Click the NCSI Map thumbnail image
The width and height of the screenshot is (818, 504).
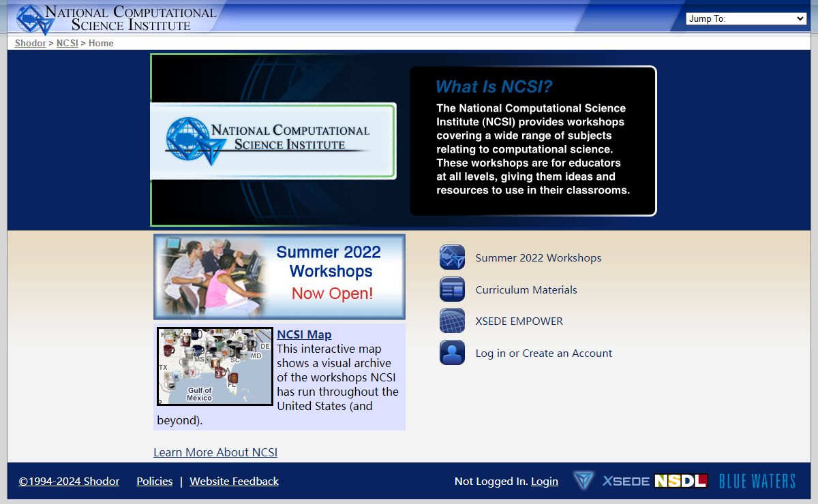pyautogui.click(x=215, y=366)
